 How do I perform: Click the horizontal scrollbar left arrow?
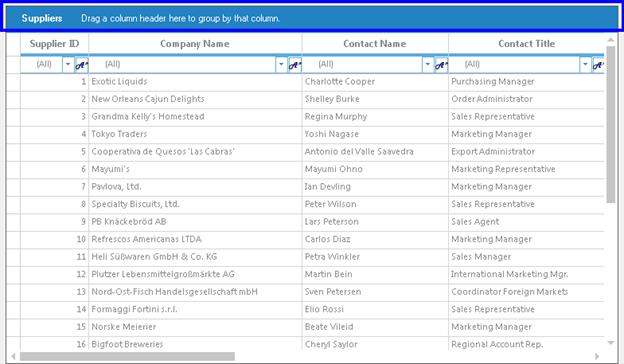13,356
